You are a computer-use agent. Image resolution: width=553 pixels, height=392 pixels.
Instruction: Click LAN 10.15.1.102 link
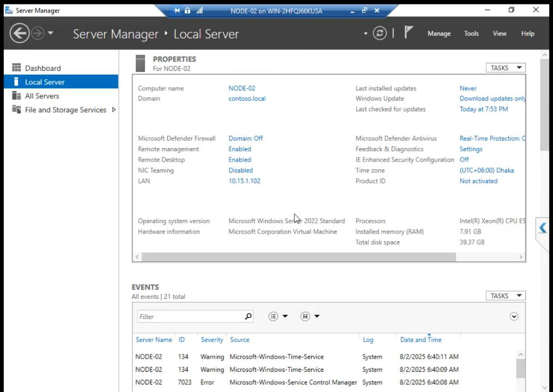click(x=245, y=181)
